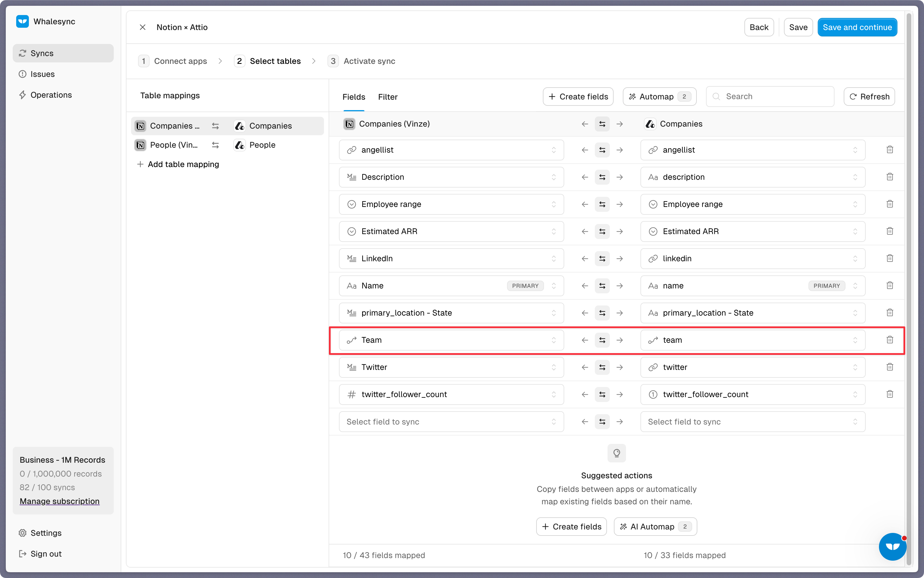This screenshot has width=924, height=578.
Task: Open the Attio team field dropdown
Action: tap(752, 340)
